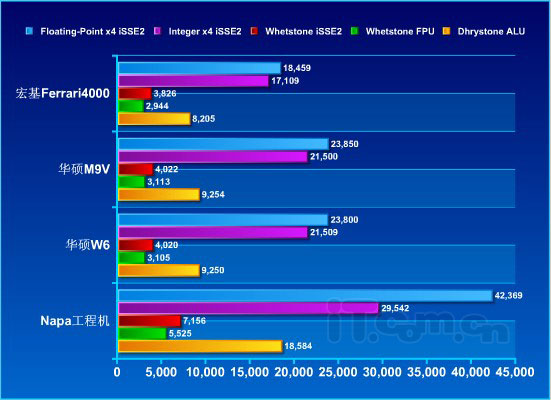Click the orange Dhrystone ALU legend swatch
The image size is (551, 400).
(x=446, y=31)
